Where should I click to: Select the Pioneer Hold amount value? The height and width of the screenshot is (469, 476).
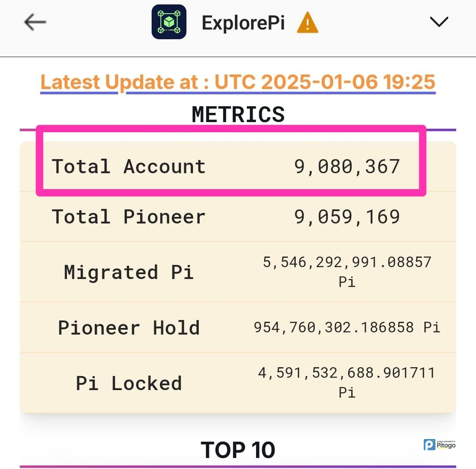tap(347, 327)
